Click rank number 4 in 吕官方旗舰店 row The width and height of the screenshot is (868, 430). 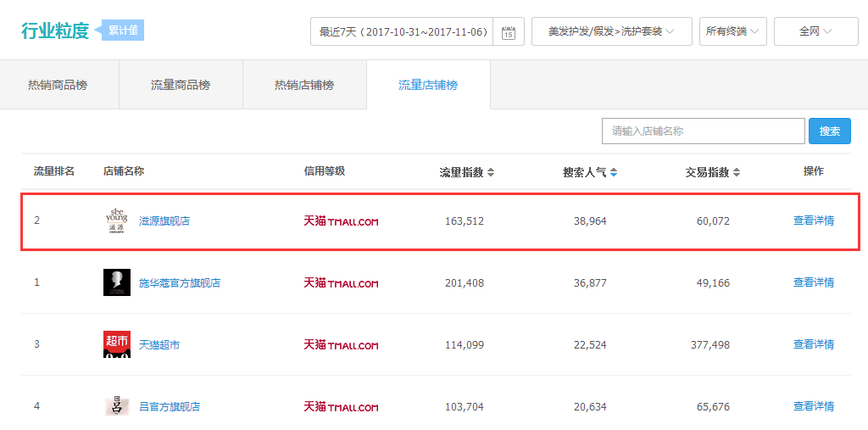37,406
